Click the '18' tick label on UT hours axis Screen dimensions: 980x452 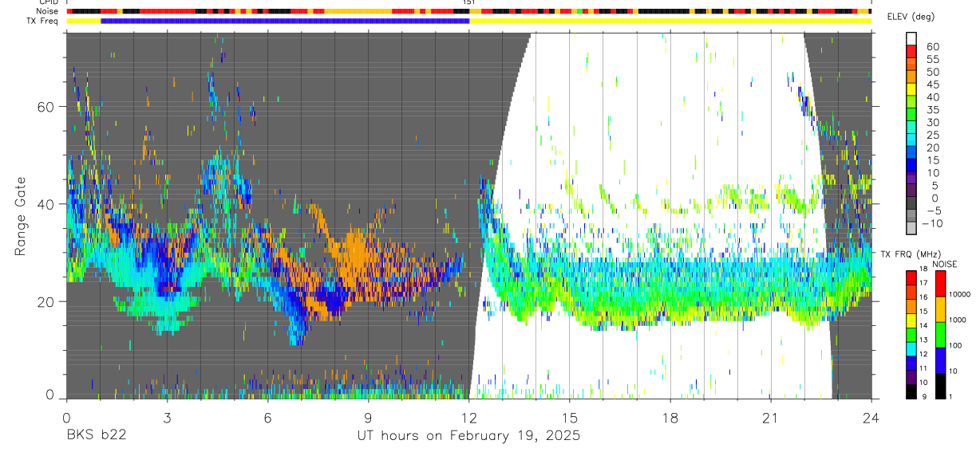tap(670, 419)
